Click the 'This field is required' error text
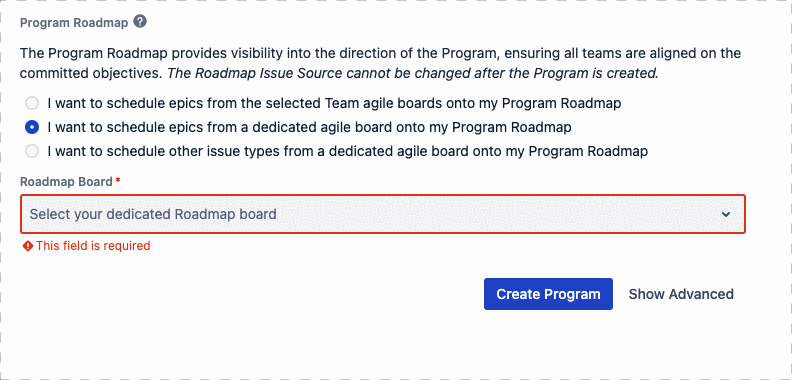 point(93,246)
